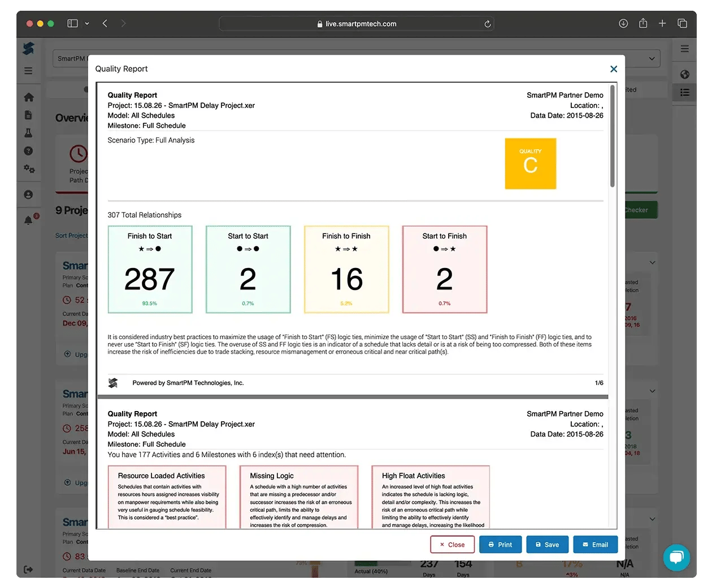Click the home icon in left sidebar
Screen dimensions: 712x588
[x=28, y=97]
